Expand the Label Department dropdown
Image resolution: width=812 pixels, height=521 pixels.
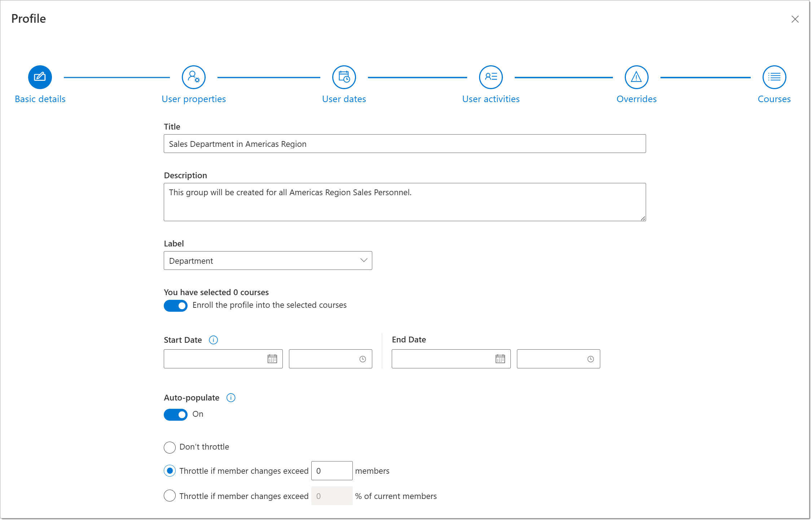pos(268,260)
